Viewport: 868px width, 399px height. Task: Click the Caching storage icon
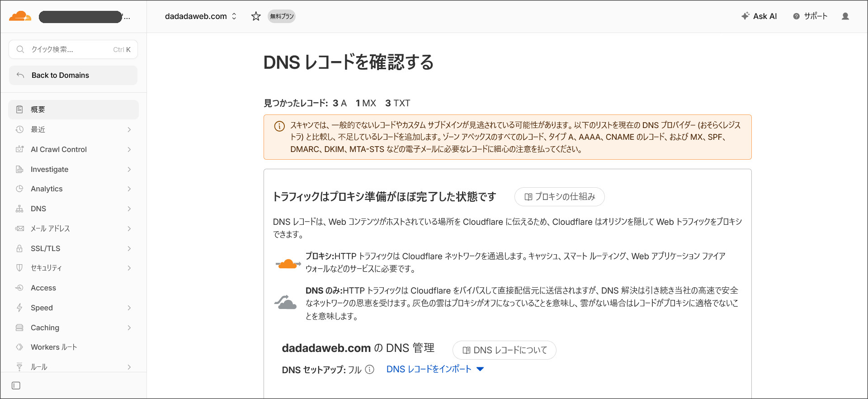[x=19, y=328]
